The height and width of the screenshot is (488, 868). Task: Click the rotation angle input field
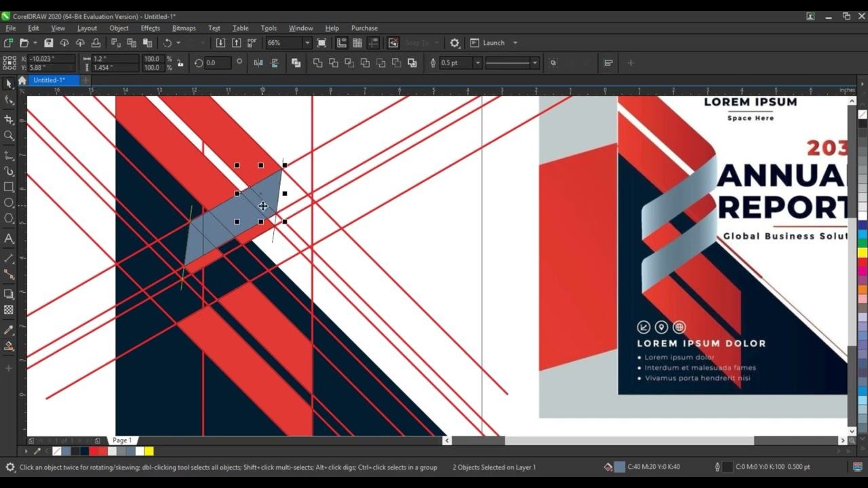tap(217, 63)
